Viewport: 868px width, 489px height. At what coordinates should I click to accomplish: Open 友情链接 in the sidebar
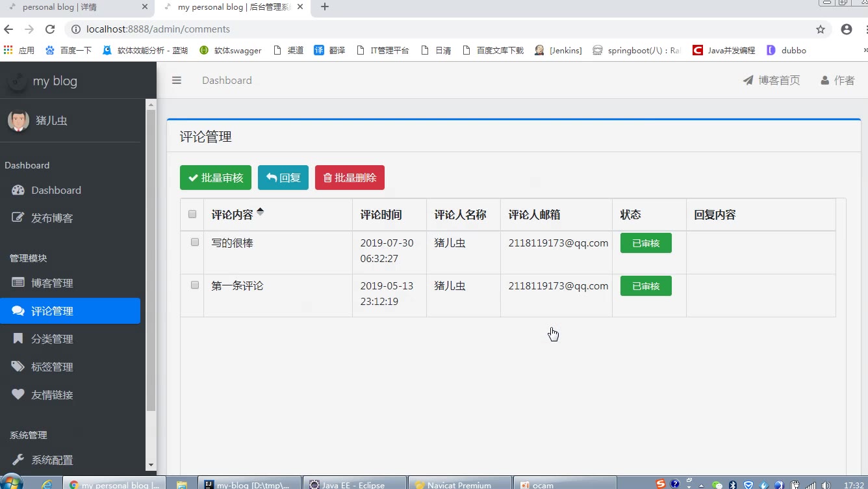[70, 395]
